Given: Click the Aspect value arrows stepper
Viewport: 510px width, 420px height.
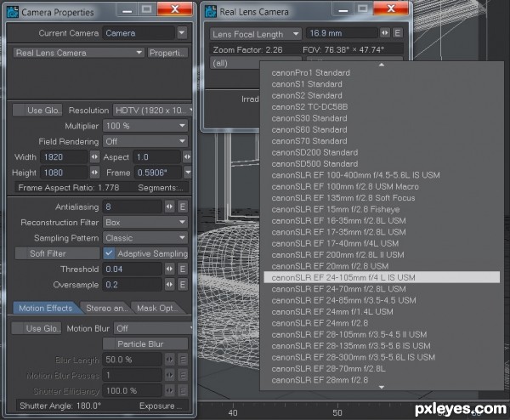Looking at the screenshot, I should [187, 157].
